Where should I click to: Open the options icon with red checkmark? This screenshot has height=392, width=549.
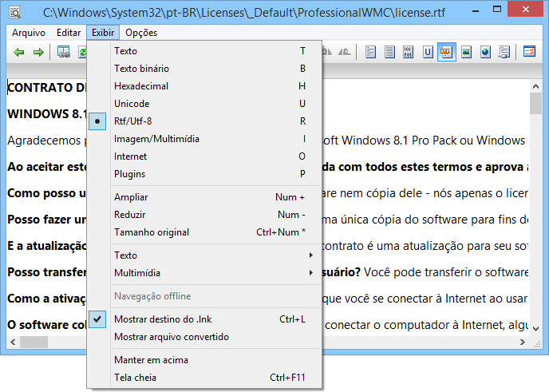pyautogui.click(x=529, y=52)
